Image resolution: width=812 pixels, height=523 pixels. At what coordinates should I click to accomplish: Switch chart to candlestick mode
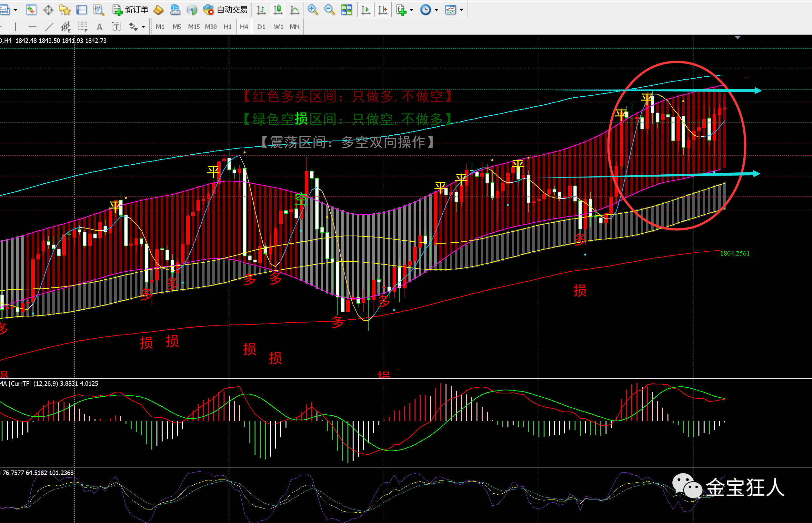coord(278,10)
